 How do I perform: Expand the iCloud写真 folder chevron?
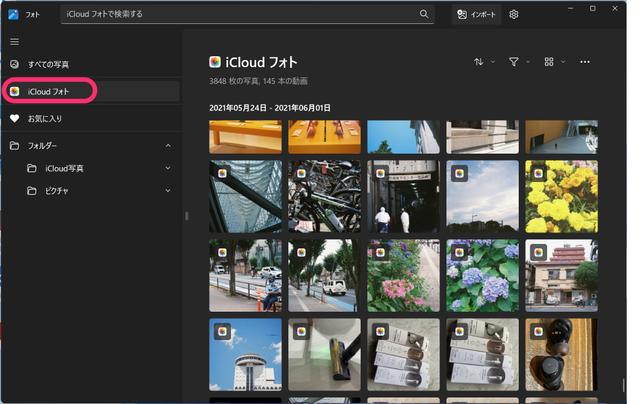[167, 168]
